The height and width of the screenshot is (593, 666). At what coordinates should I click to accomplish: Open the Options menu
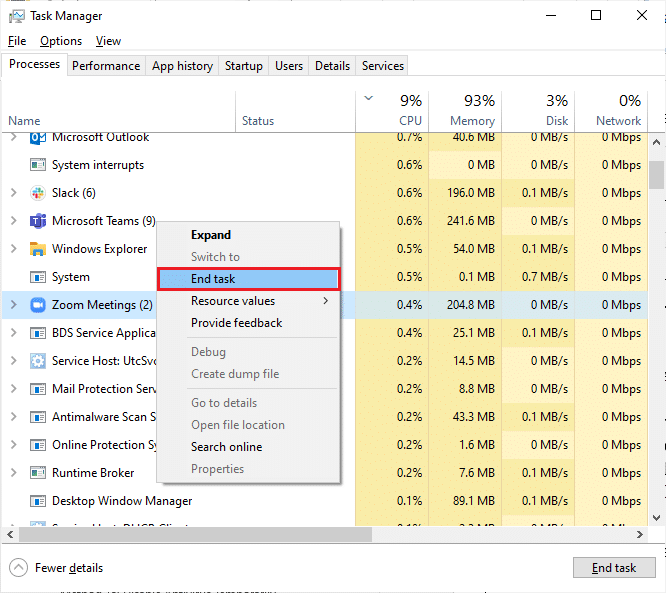click(61, 41)
